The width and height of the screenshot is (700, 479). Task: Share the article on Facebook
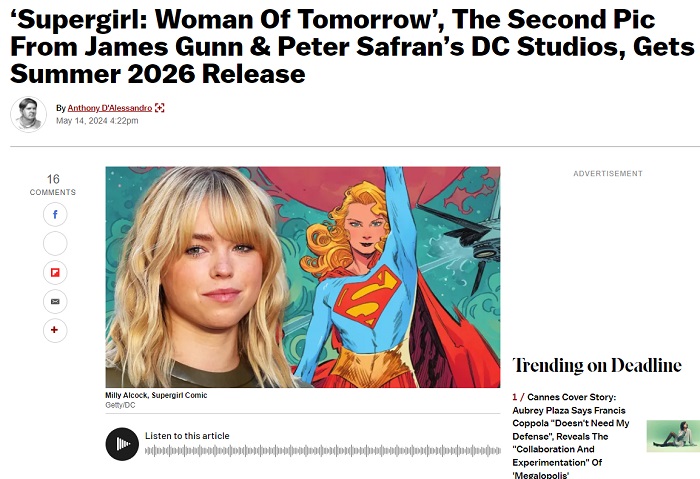tap(55, 215)
